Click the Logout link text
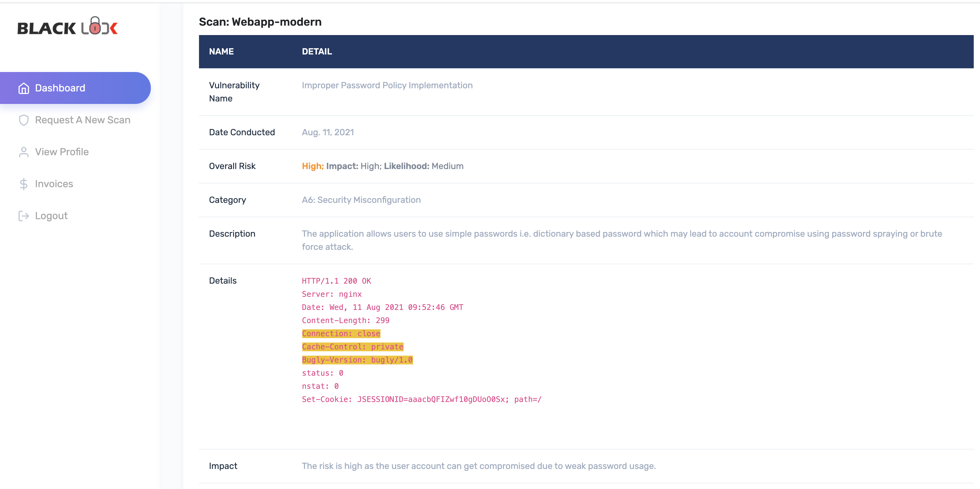 (51, 216)
